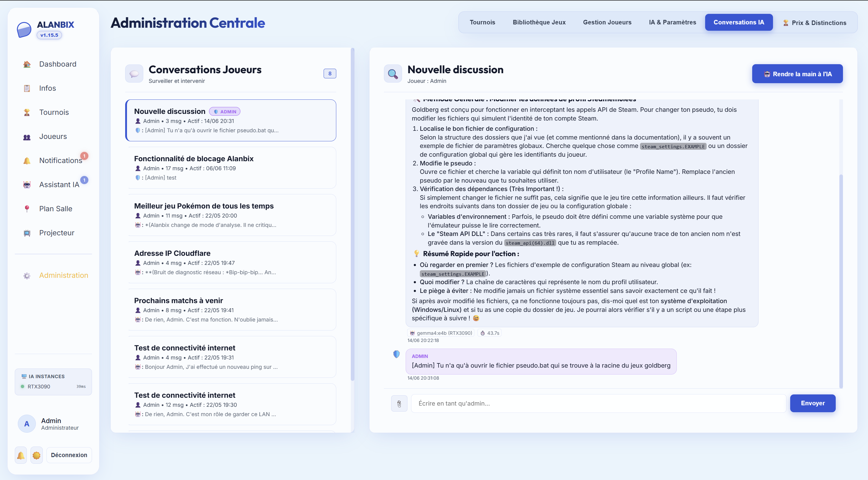Click the Administrateur role label
868x480 pixels.
click(60, 428)
